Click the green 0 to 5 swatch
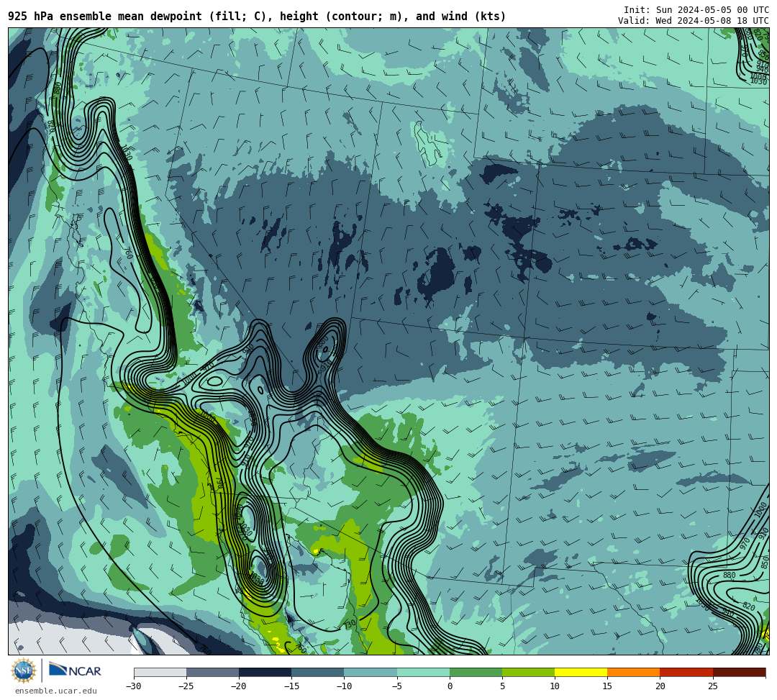777x700 pixels. [x=476, y=672]
